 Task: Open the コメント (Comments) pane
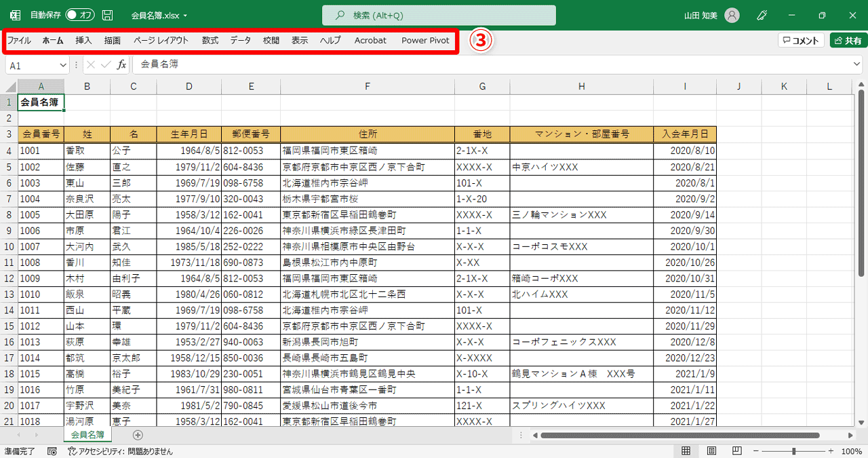tap(801, 40)
